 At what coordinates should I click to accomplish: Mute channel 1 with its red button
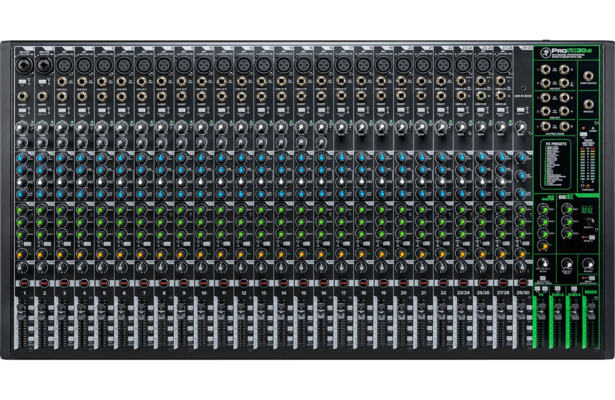24,282
